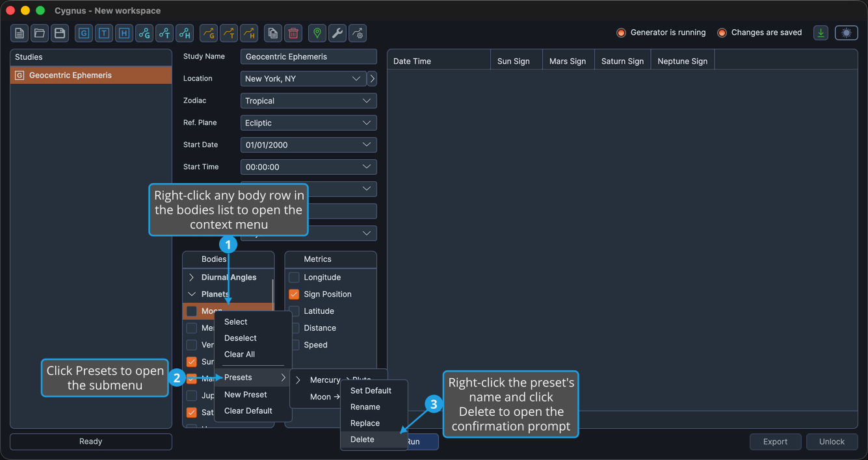Screen dimensions: 868x460
Task: Click the Saturn Sign column header
Action: pyautogui.click(x=622, y=61)
